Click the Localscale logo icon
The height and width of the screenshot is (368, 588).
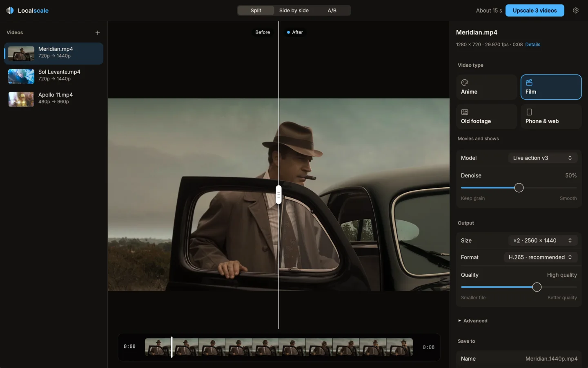coord(10,11)
